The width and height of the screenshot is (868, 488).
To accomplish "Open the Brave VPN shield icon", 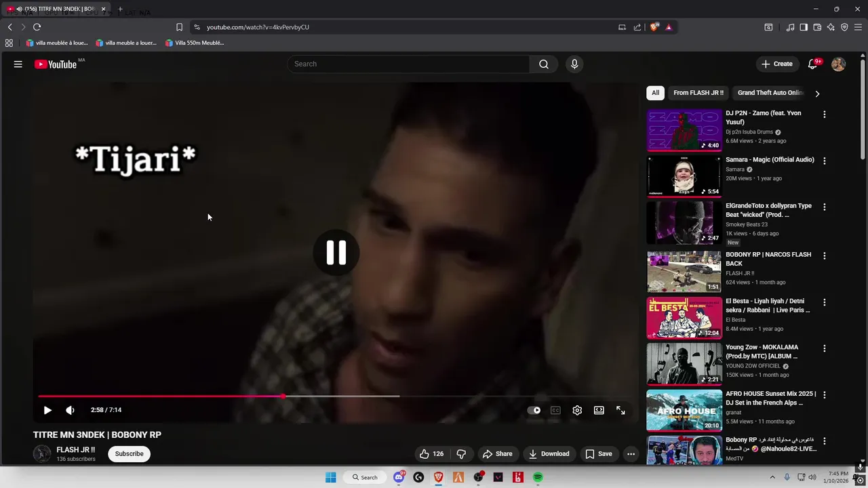I will pos(844,27).
